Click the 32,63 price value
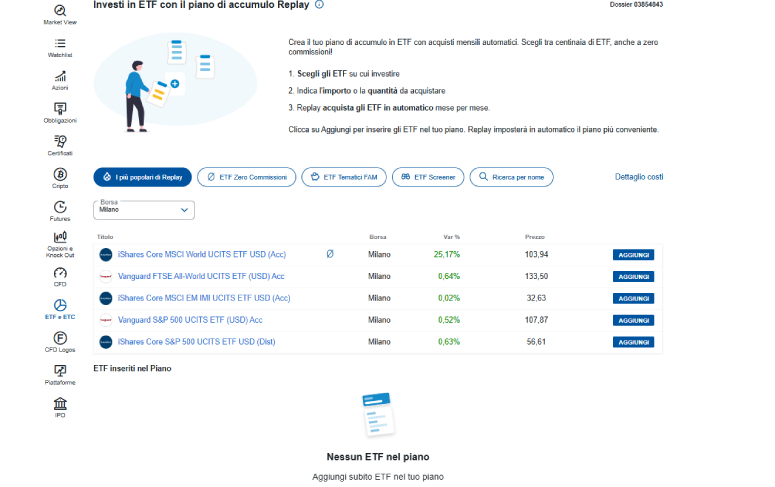 click(536, 298)
